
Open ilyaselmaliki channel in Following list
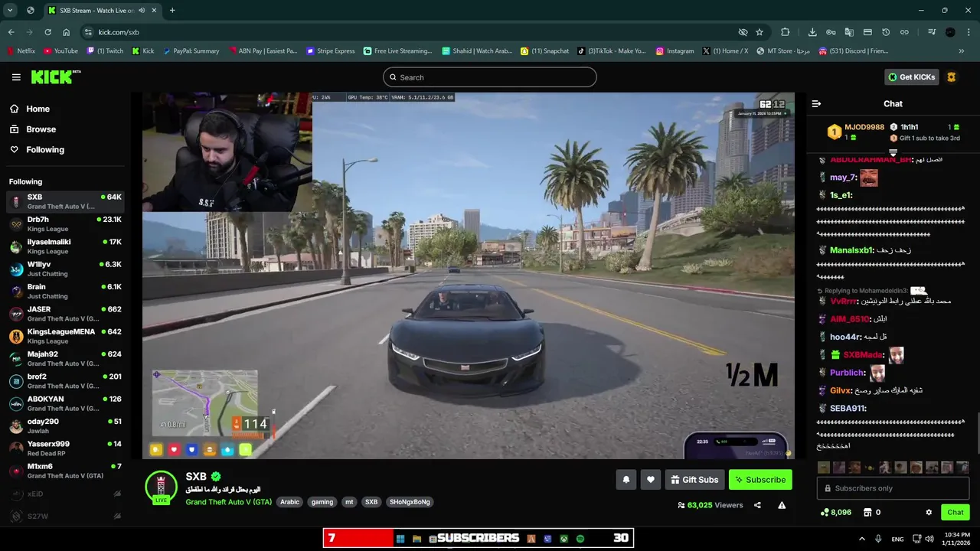pos(65,246)
